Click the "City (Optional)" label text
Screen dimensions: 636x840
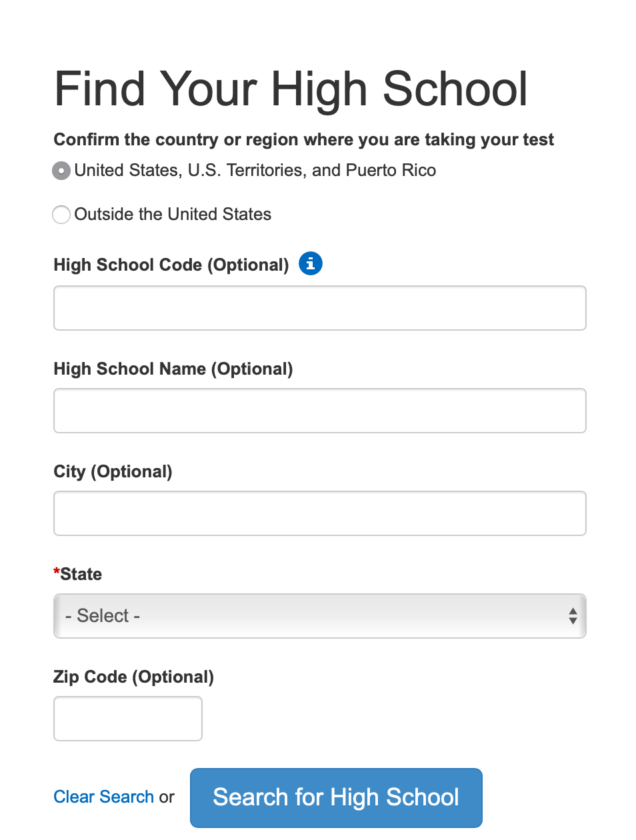[113, 472]
